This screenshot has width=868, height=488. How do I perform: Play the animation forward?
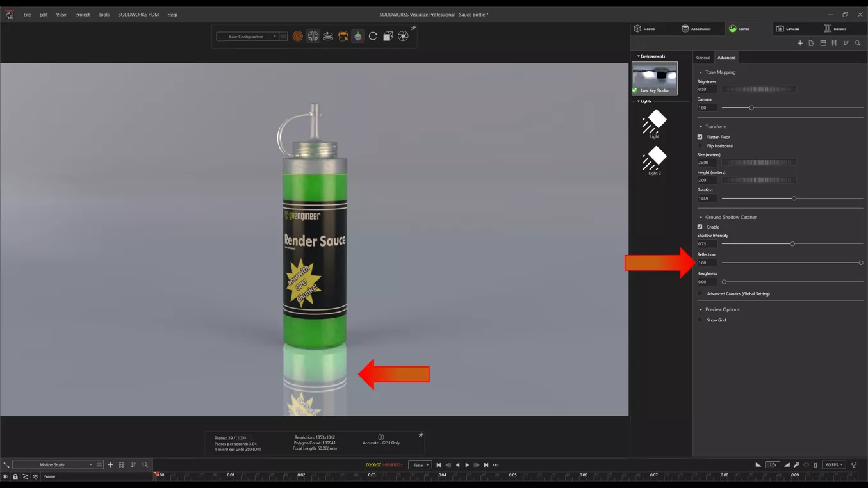467,465
